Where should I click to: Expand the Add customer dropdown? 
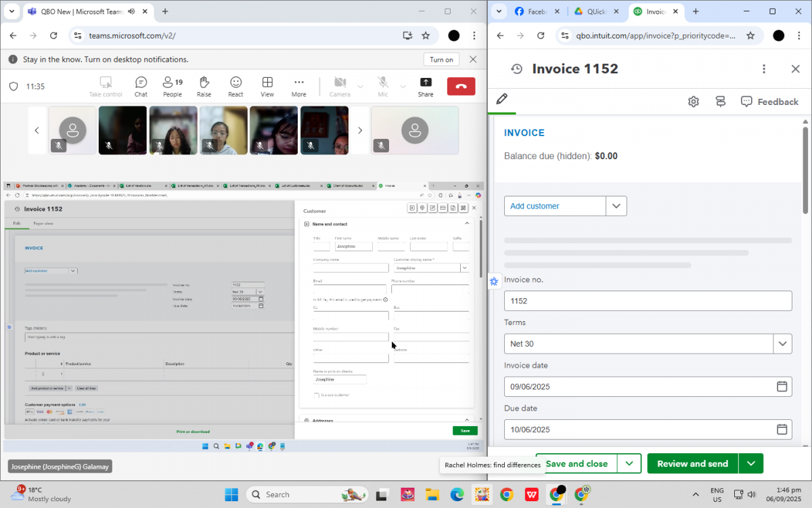[616, 206]
